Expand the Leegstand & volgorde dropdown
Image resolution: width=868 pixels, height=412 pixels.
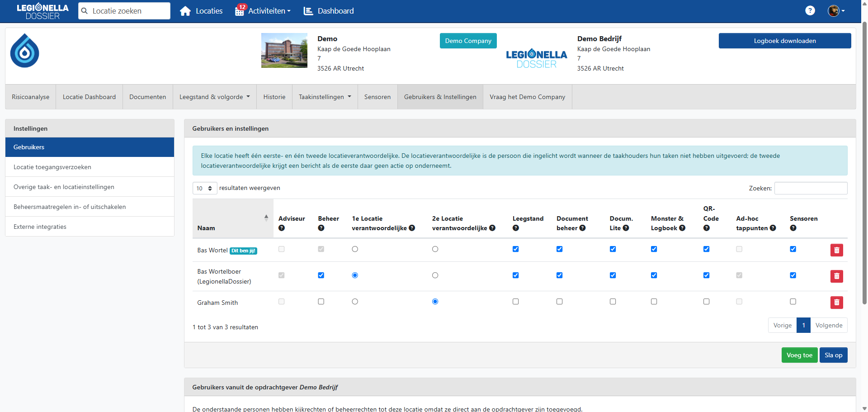214,97
